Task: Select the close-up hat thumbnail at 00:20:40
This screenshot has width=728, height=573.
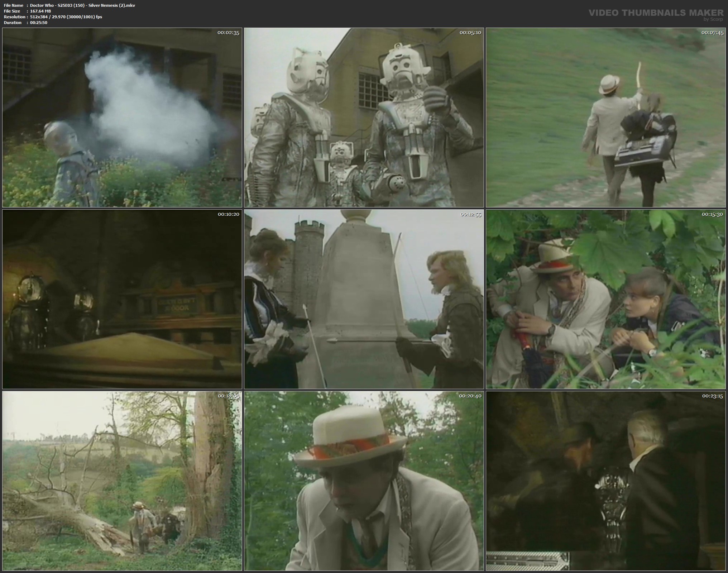Action: click(x=364, y=481)
